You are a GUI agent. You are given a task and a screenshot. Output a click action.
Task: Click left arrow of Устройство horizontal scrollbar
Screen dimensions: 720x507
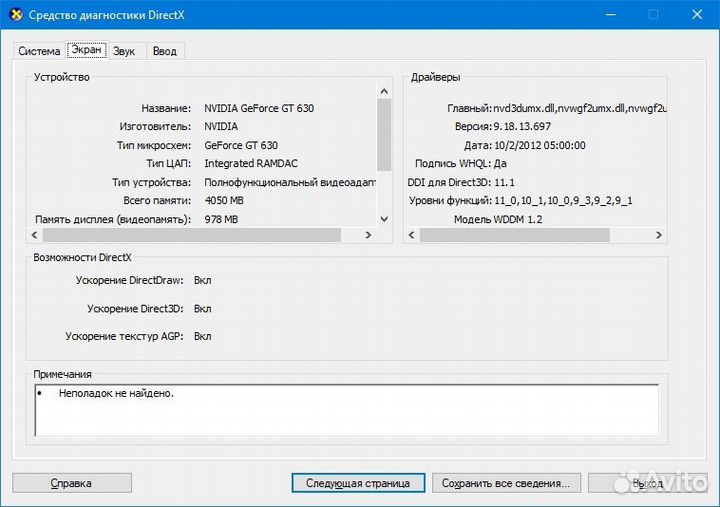34,235
